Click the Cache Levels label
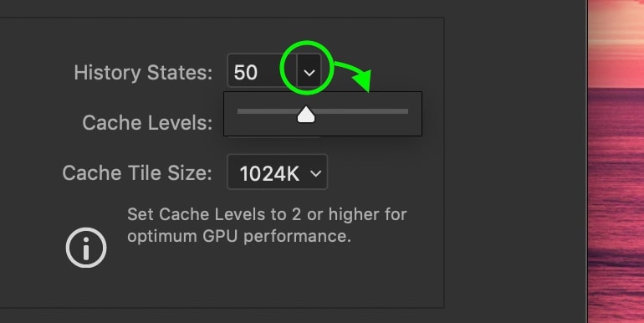The height and width of the screenshot is (323, 644). coord(147,122)
